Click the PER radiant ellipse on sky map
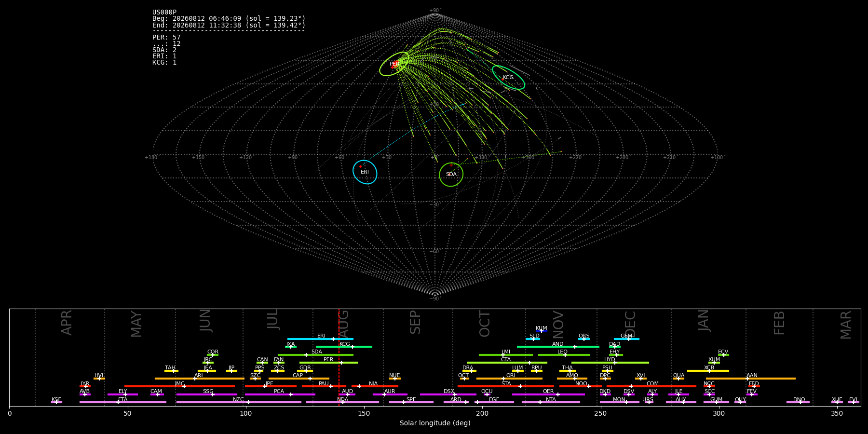 (394, 64)
